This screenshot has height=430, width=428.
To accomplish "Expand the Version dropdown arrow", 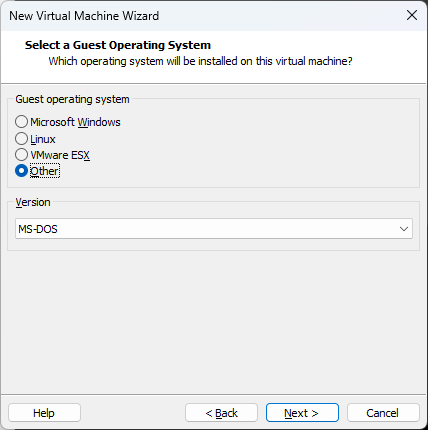I will [x=404, y=229].
